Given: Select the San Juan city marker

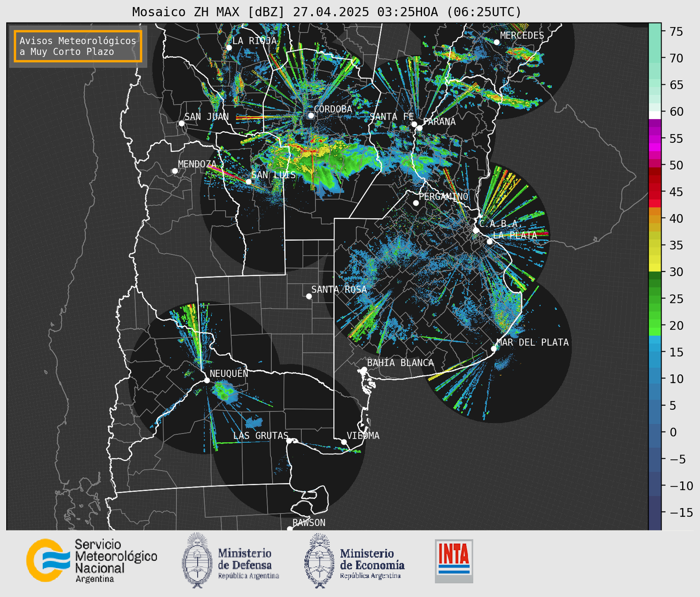Looking at the screenshot, I should tap(181, 123).
